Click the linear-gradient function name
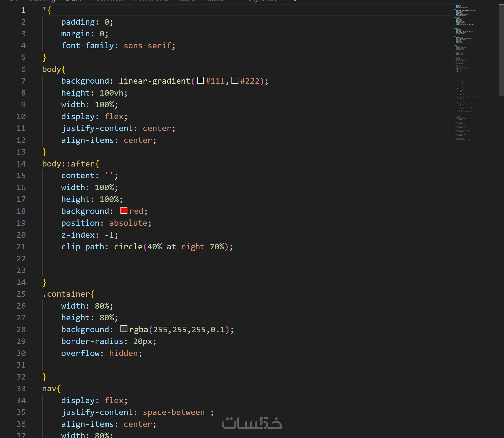Viewport: 504px width, 438px height. 154,81
